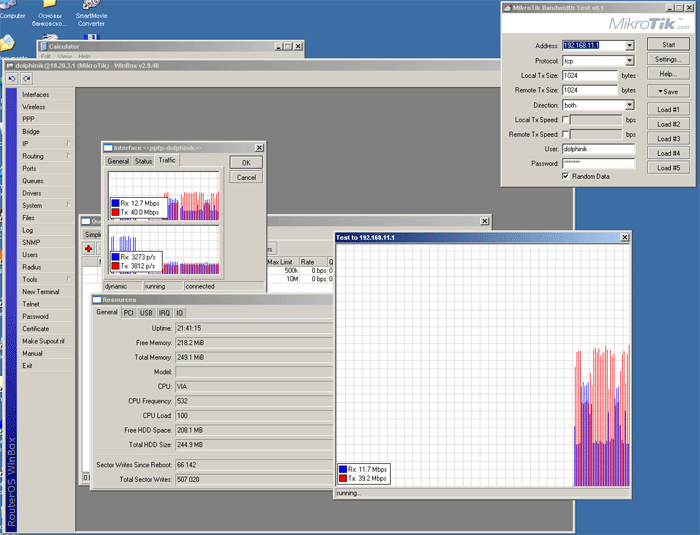The image size is (700, 535).
Task: Click the Bandwidth Test title bar icon
Action: (x=507, y=8)
